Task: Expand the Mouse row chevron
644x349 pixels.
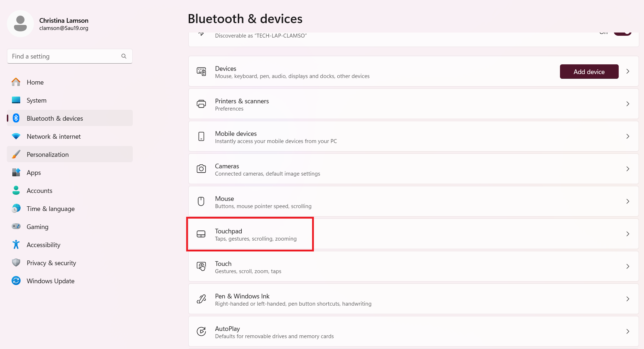Action: pyautogui.click(x=628, y=201)
